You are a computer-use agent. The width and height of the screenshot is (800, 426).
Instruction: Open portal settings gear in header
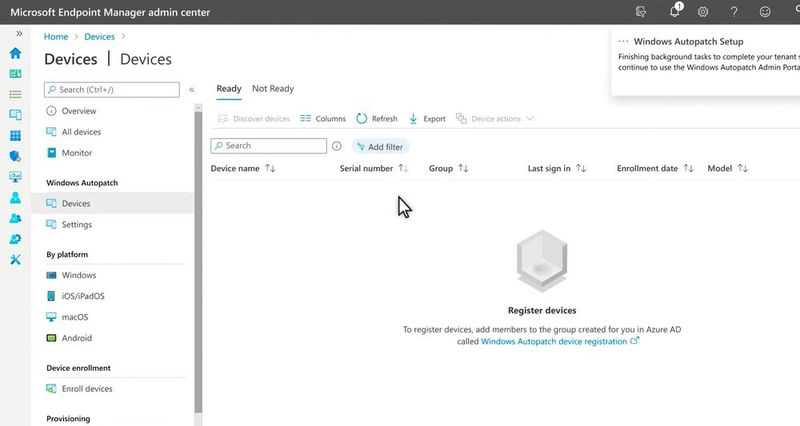click(x=703, y=12)
